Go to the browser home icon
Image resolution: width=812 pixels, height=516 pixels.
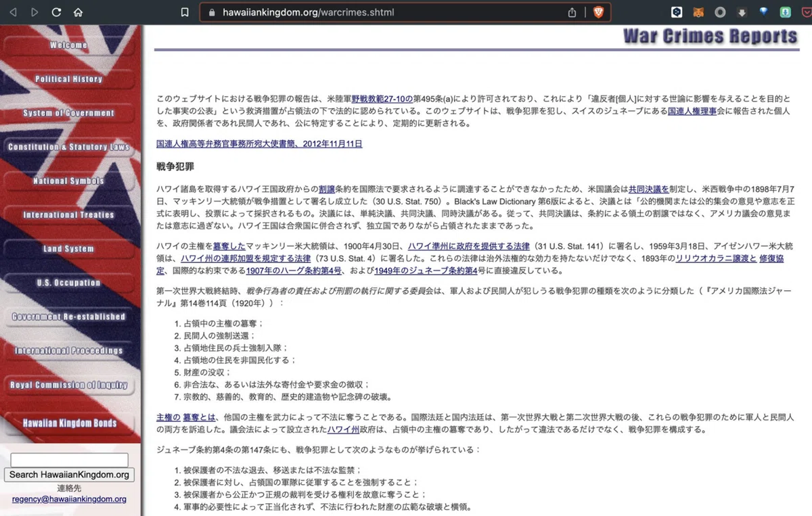click(78, 12)
